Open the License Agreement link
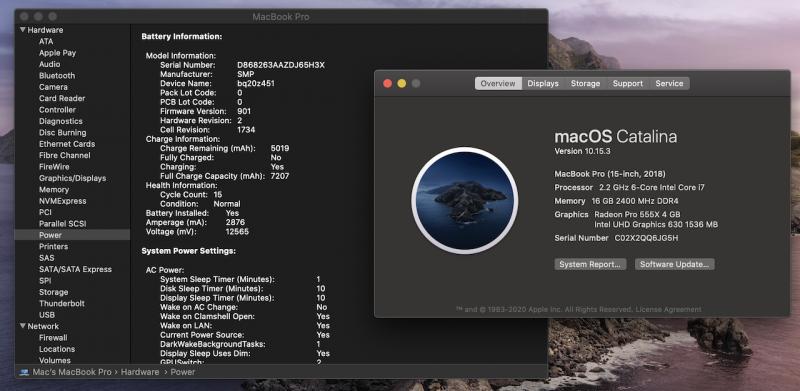The height and width of the screenshot is (391, 800). pyautogui.click(x=668, y=309)
